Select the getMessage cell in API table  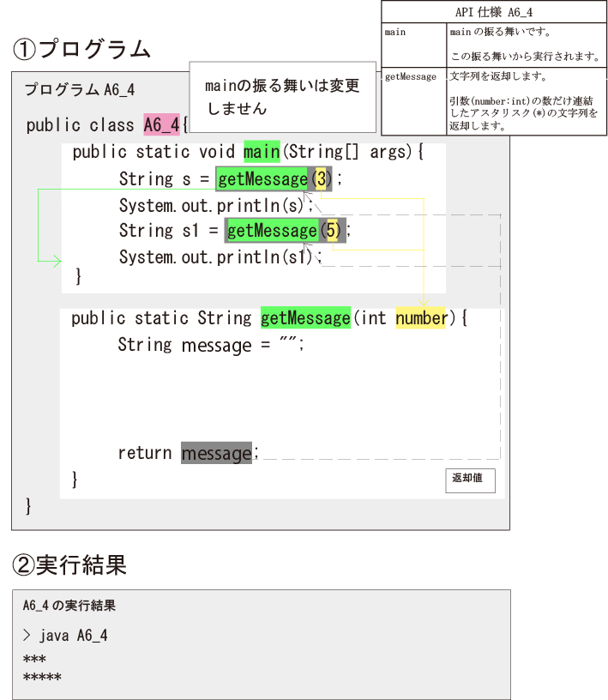[x=414, y=100]
